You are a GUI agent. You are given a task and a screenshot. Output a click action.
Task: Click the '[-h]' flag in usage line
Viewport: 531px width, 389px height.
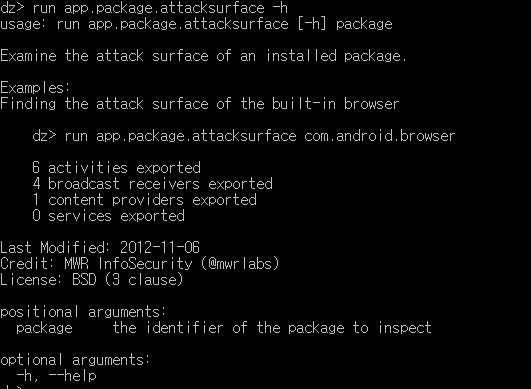click(312, 24)
